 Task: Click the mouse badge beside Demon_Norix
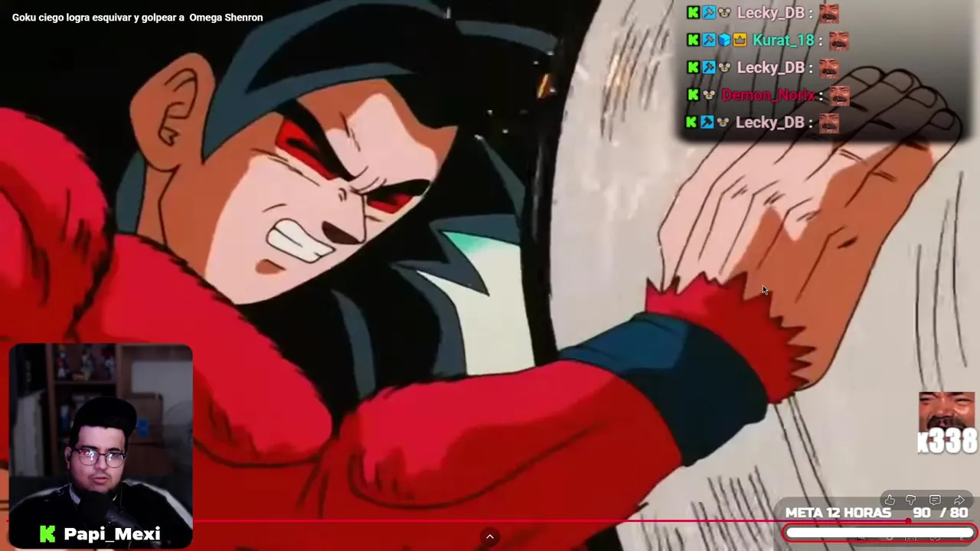point(709,95)
